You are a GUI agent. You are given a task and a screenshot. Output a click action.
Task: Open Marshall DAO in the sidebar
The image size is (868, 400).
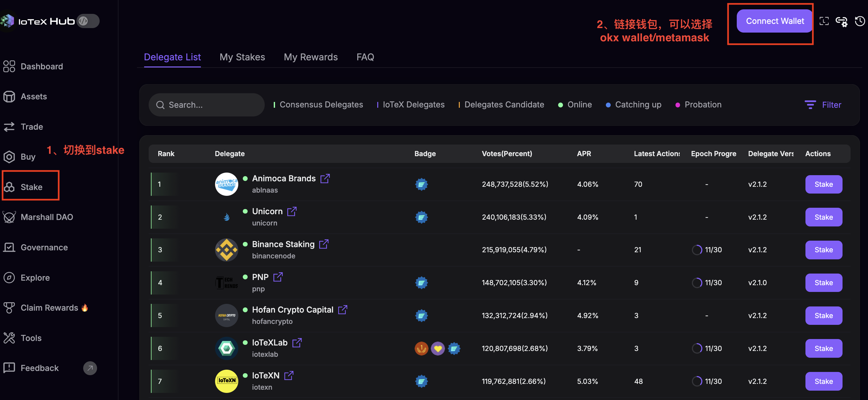[x=46, y=217]
